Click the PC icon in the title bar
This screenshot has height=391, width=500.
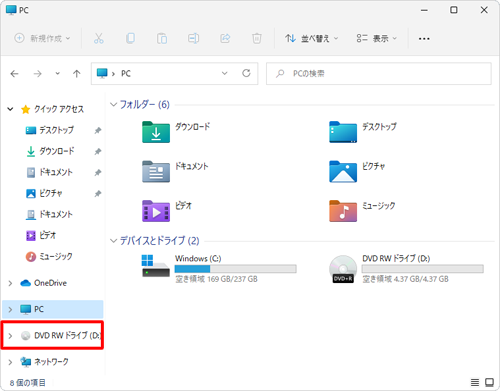11,10
